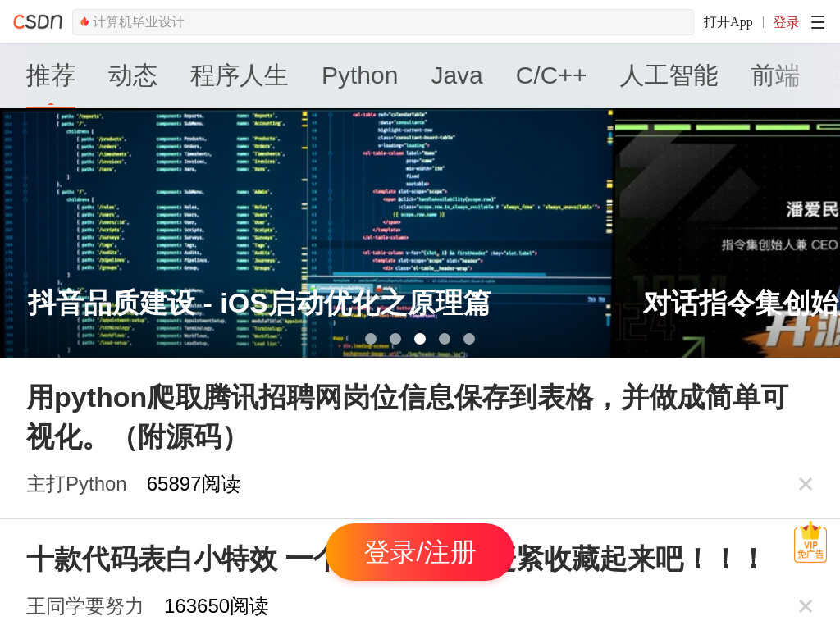
Task: Click the 163650阅读 read count
Action: 217,606
